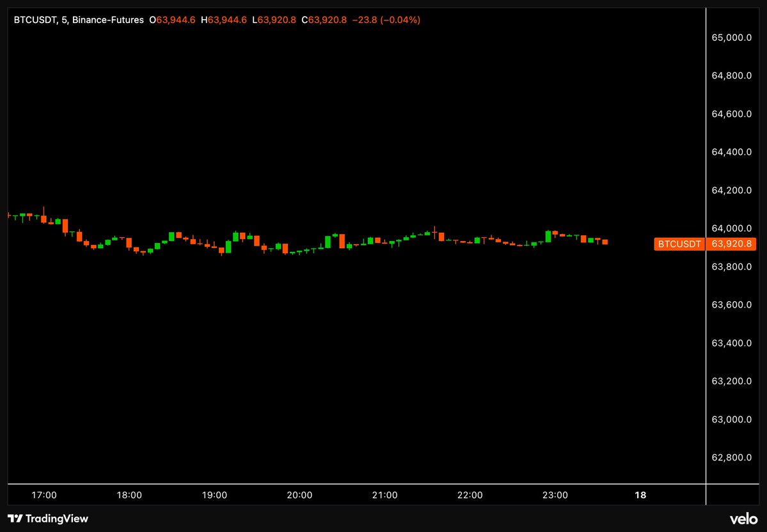Screen dimensions: 767x532
Task: Click the change value −23.8 (−0.04%)
Action: pos(386,20)
